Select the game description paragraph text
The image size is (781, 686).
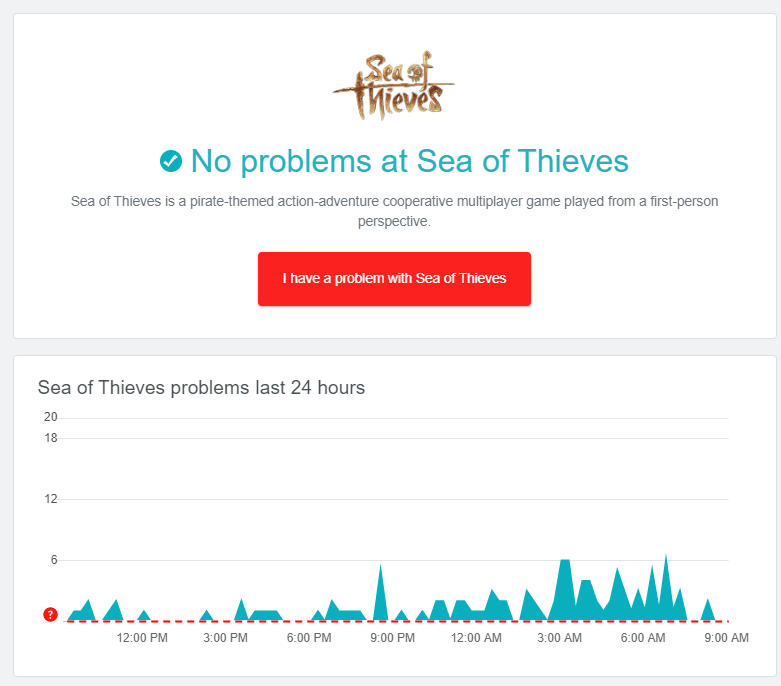pyautogui.click(x=394, y=211)
